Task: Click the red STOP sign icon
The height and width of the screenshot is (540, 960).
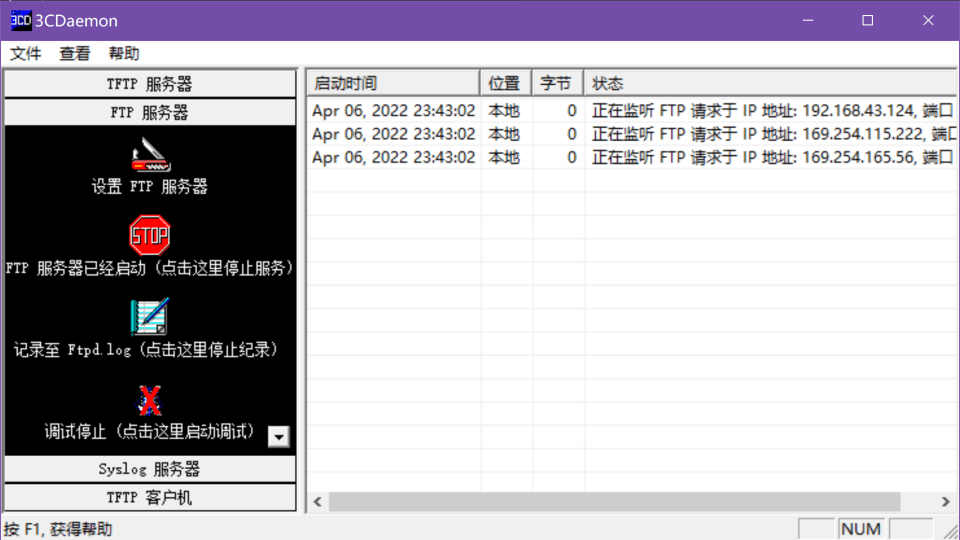Action: [x=150, y=235]
